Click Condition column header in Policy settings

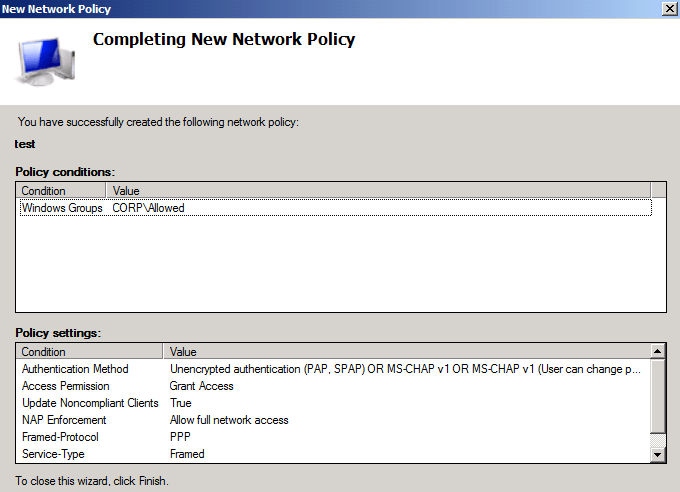click(89, 352)
